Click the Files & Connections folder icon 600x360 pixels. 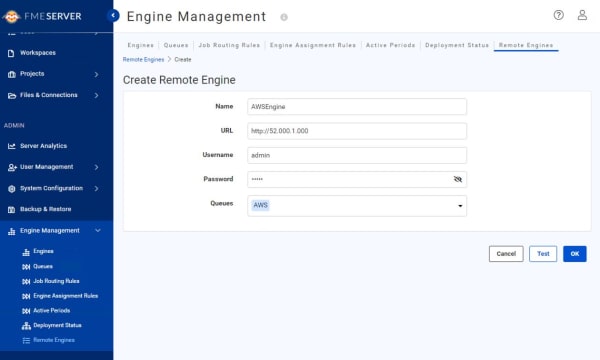click(x=12, y=95)
